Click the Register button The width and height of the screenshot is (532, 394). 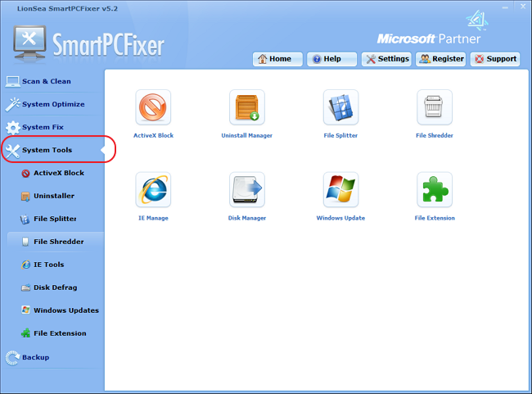point(440,59)
